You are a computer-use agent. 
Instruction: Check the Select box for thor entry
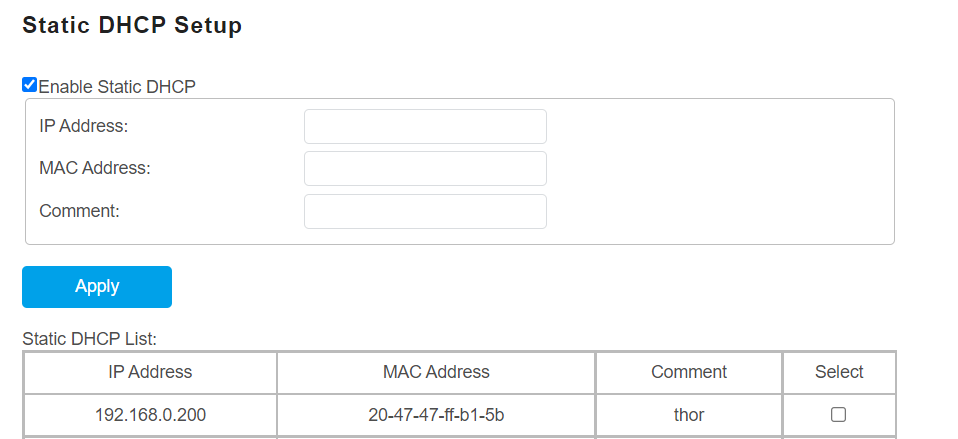(x=839, y=414)
